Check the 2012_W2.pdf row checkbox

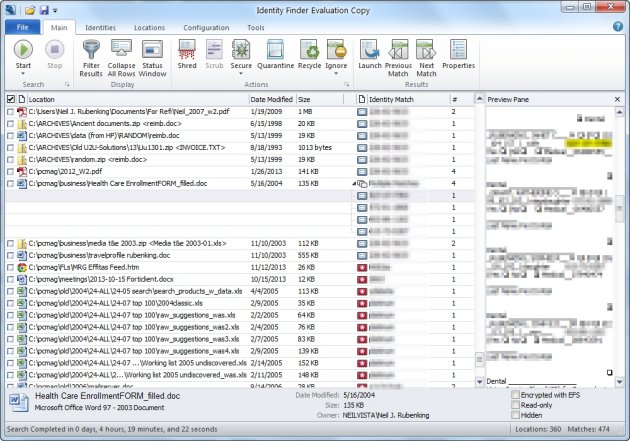coord(10,172)
